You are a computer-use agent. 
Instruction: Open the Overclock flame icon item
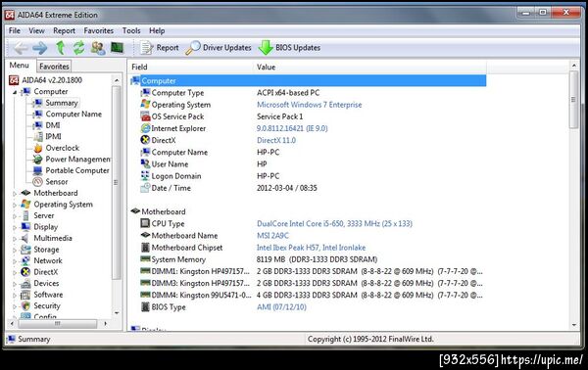[x=38, y=148]
